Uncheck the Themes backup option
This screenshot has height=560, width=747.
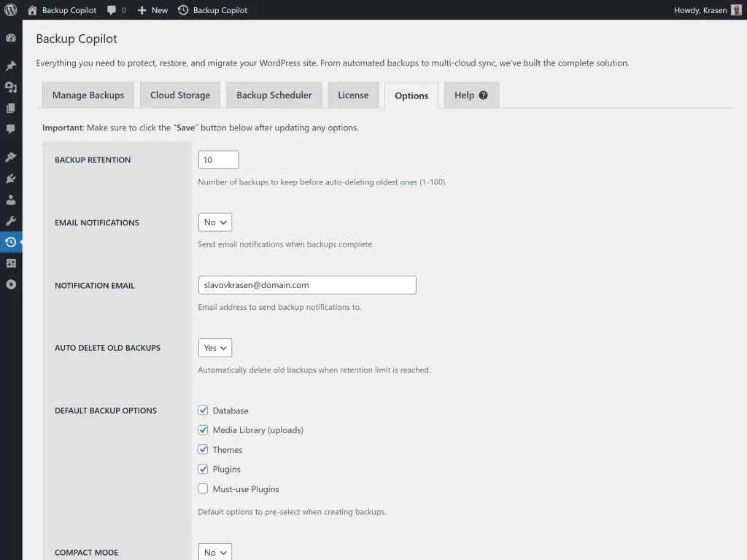pos(203,449)
